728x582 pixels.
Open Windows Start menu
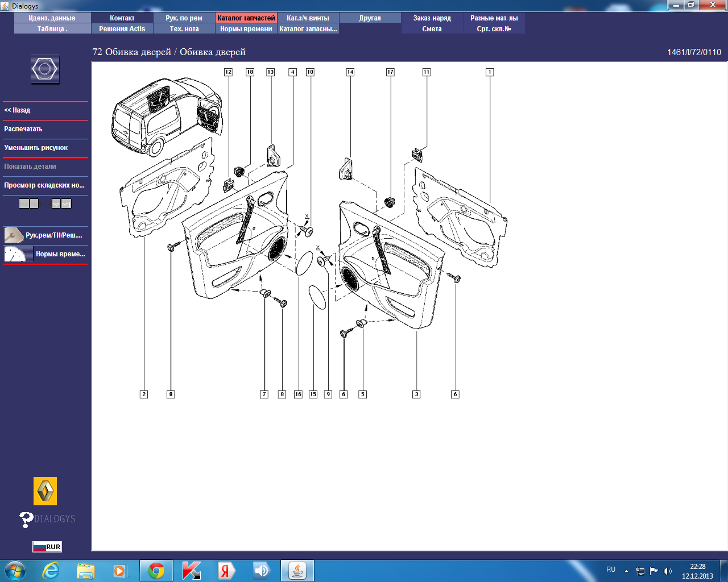[15, 571]
